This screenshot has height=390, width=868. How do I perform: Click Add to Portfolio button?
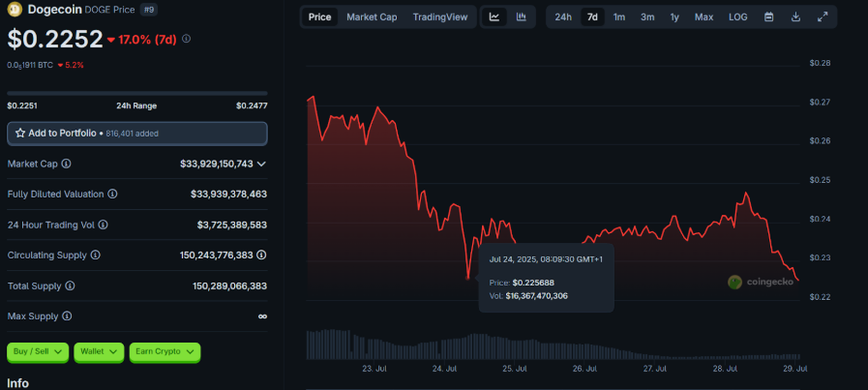(137, 133)
